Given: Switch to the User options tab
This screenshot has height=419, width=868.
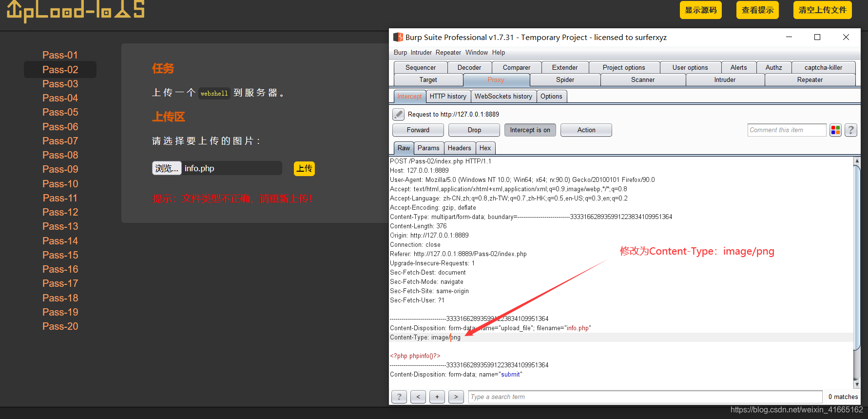Looking at the screenshot, I should pos(690,67).
